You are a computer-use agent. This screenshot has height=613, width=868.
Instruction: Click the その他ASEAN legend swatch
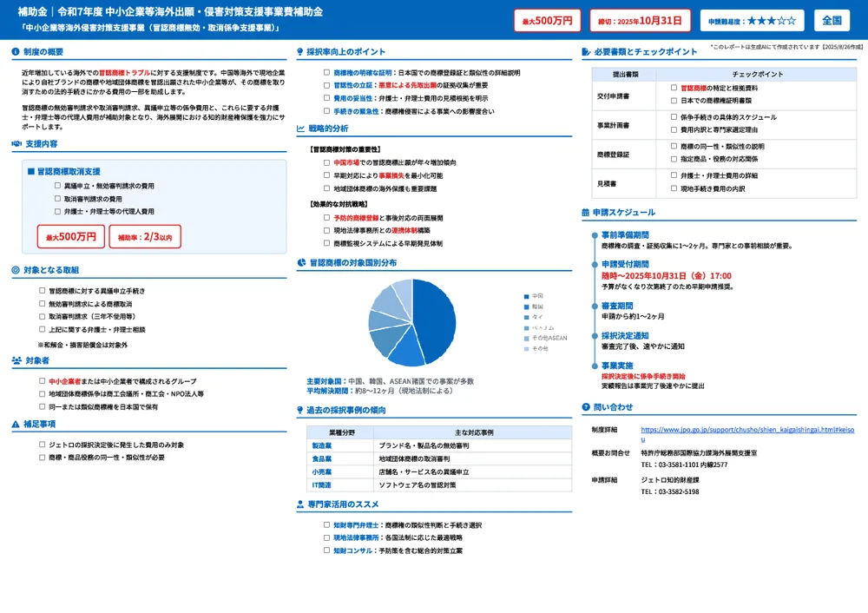click(x=527, y=339)
